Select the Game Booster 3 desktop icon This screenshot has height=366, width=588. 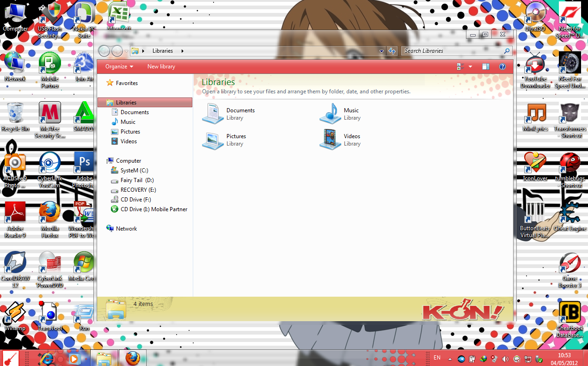point(570,270)
